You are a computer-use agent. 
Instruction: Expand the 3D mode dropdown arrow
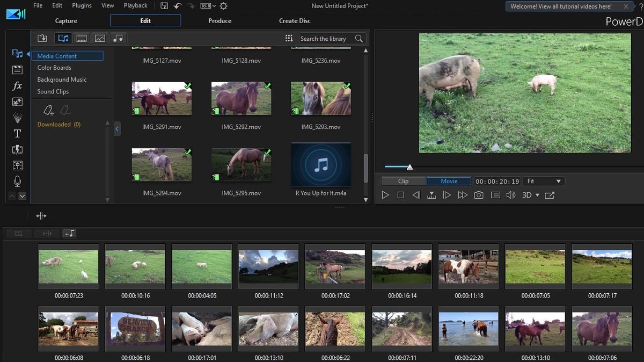coord(537,196)
